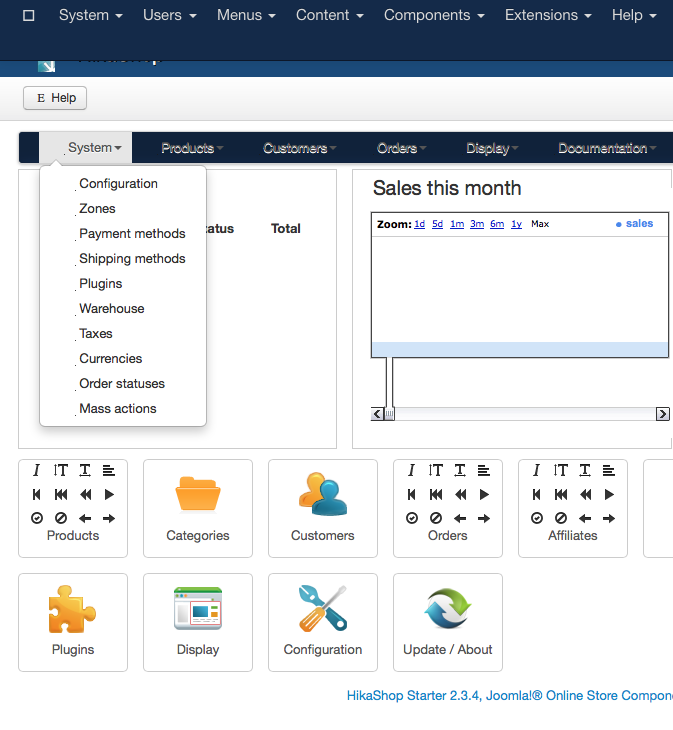Click the Help button
Screen dimensions: 673x730
(55, 98)
